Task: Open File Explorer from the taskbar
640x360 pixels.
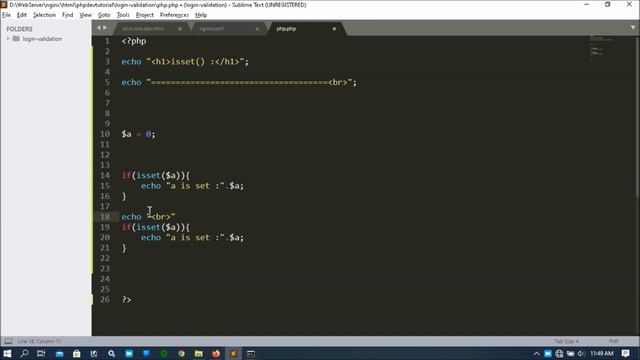Action: pos(199,353)
